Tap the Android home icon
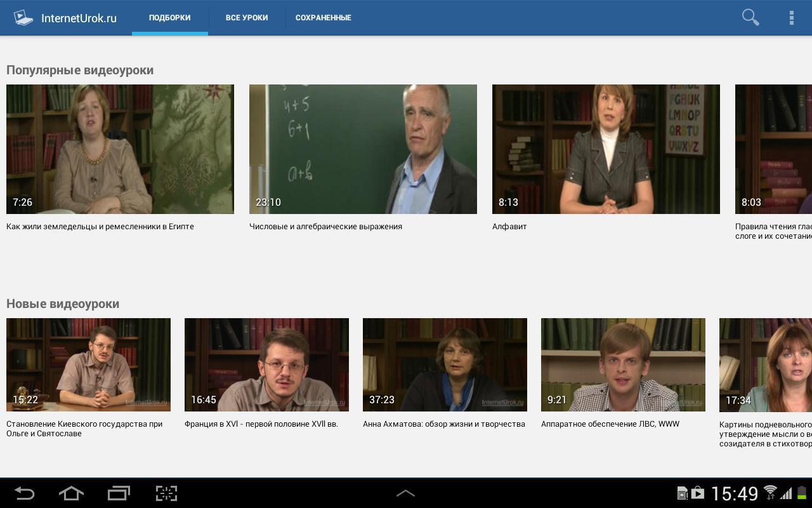The width and height of the screenshot is (812, 508). pyautogui.click(x=71, y=493)
